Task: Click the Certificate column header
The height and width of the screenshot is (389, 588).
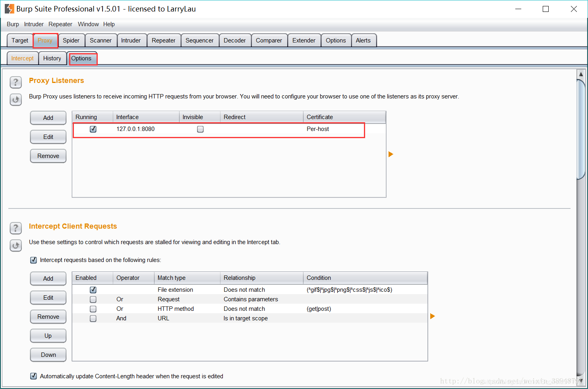Action: pyautogui.click(x=344, y=117)
